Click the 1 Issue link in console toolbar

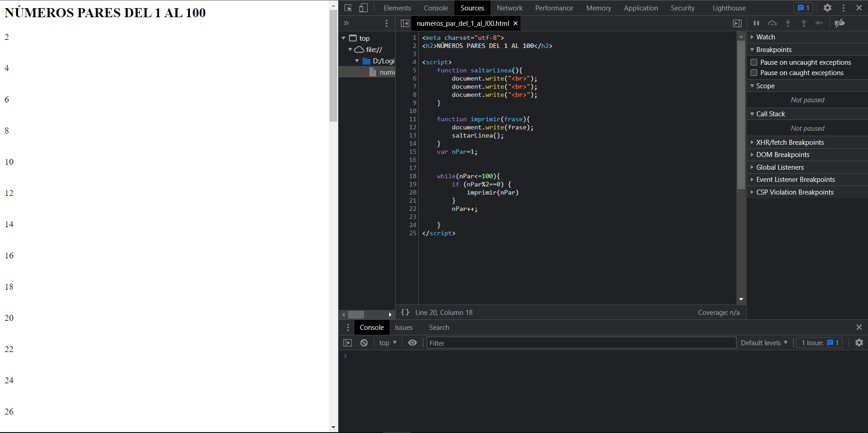coord(820,343)
